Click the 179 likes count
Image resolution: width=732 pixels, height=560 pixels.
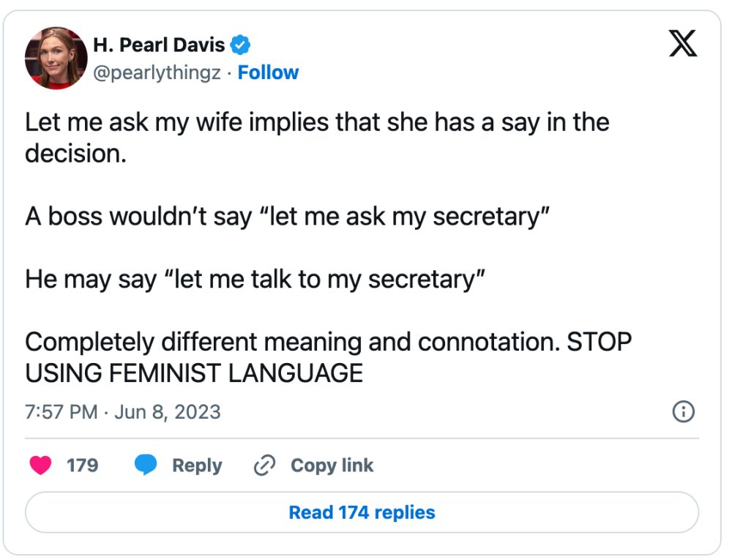click(83, 466)
